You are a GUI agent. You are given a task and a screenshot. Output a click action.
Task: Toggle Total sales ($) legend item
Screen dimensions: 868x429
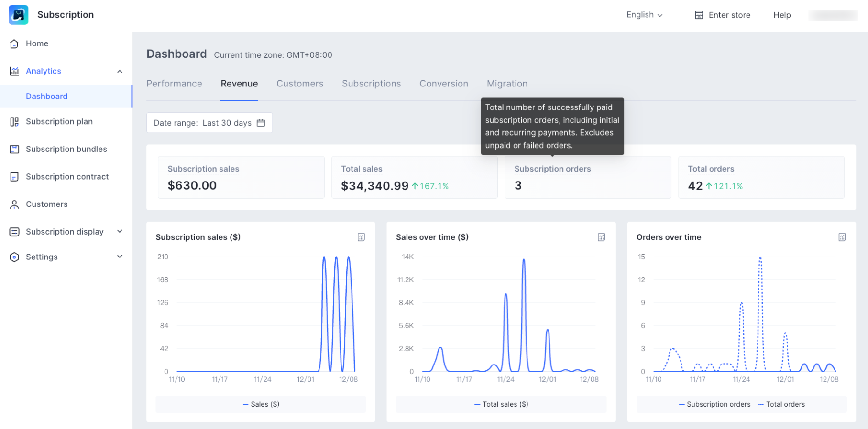point(501,404)
